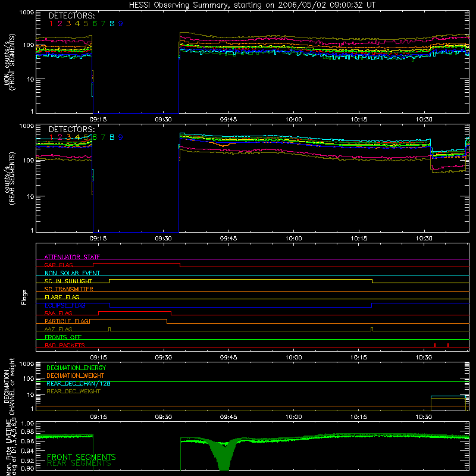This screenshot has height=476, width=476.
Task: Click the later red BAD_PACKETS tick mark
Action: (x=448, y=345)
